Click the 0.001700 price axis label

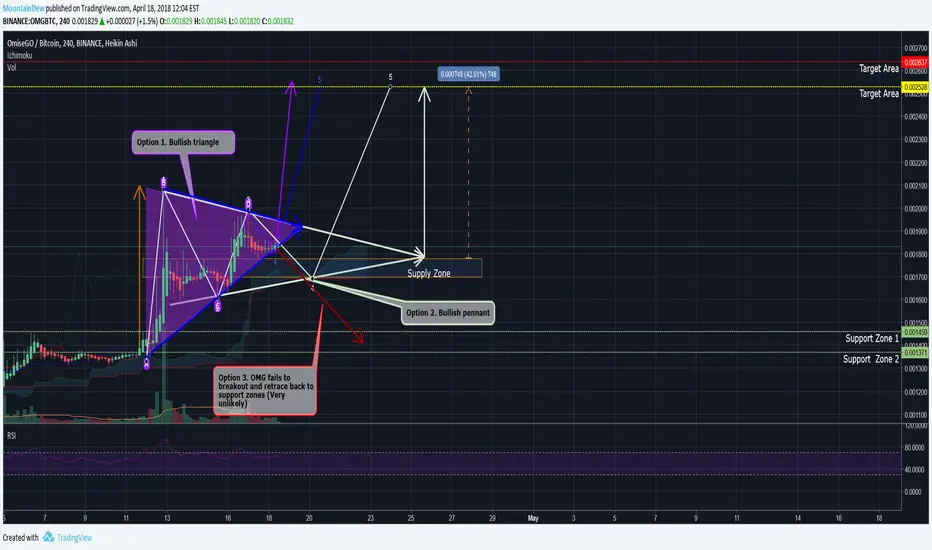(915, 277)
